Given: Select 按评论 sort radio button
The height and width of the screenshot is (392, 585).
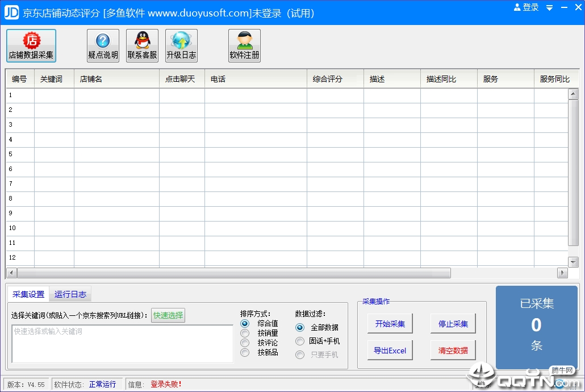Looking at the screenshot, I should [245, 343].
